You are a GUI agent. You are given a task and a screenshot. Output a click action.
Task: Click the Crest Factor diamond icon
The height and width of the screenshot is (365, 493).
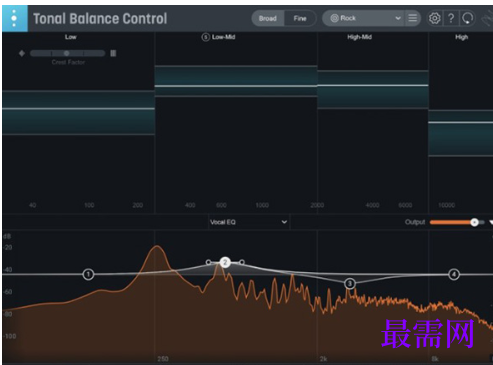pyautogui.click(x=22, y=53)
